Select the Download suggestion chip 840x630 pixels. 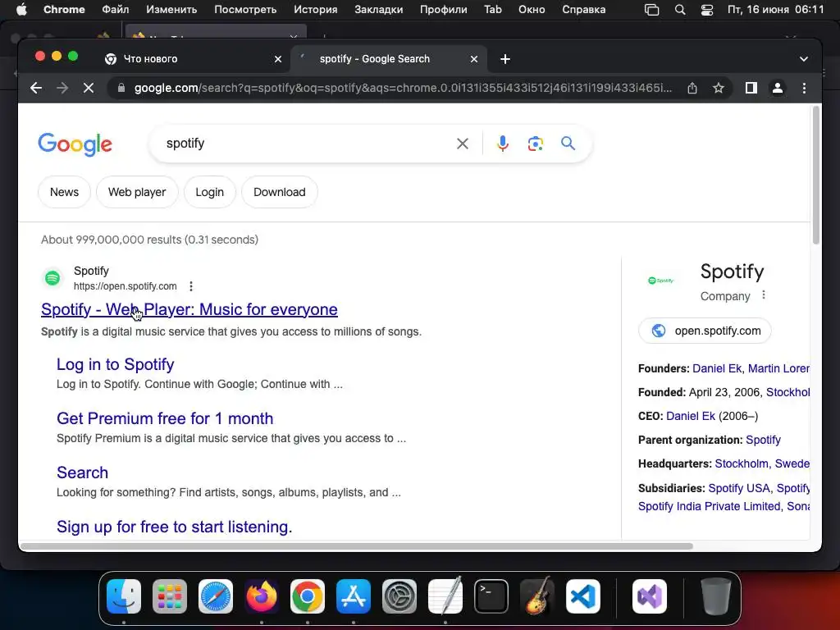280,192
